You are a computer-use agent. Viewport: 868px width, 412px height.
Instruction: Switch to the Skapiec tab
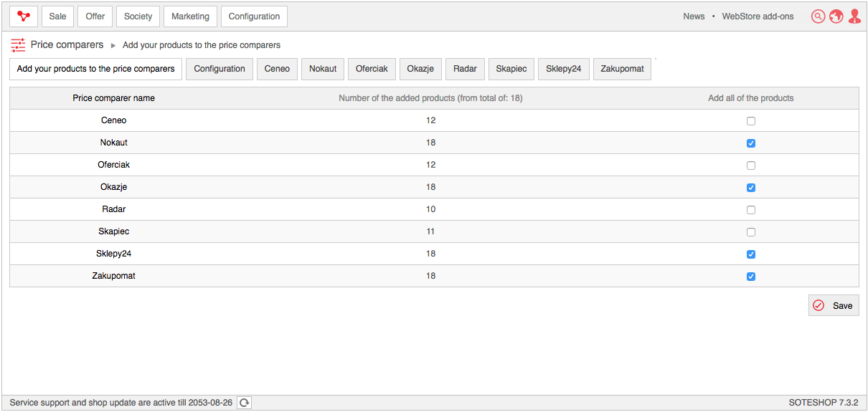point(511,69)
